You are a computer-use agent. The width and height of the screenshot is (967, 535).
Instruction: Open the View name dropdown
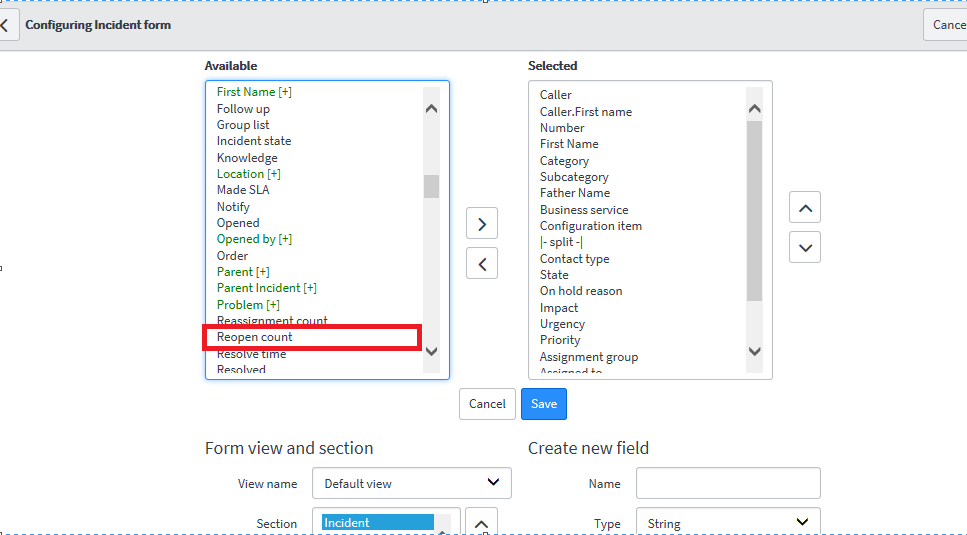pyautogui.click(x=411, y=483)
